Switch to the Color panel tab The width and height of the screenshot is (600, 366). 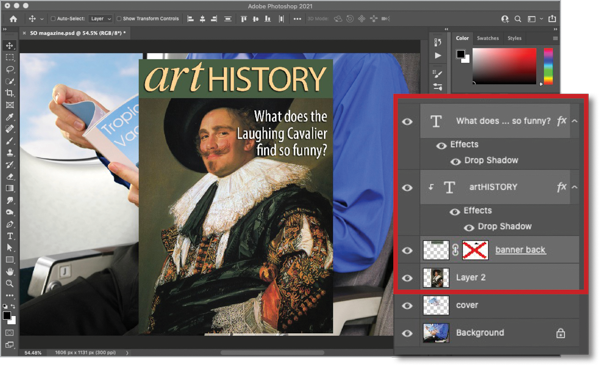click(x=462, y=38)
